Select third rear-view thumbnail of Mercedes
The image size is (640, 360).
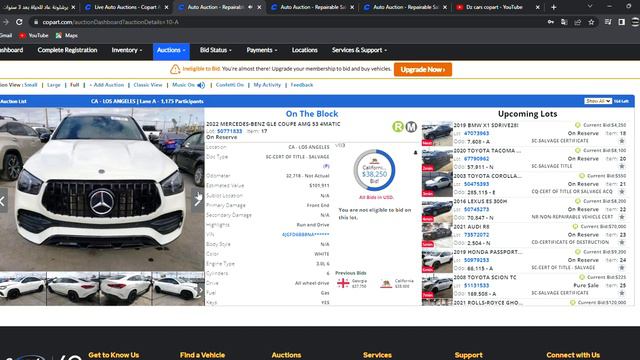(x=125, y=289)
